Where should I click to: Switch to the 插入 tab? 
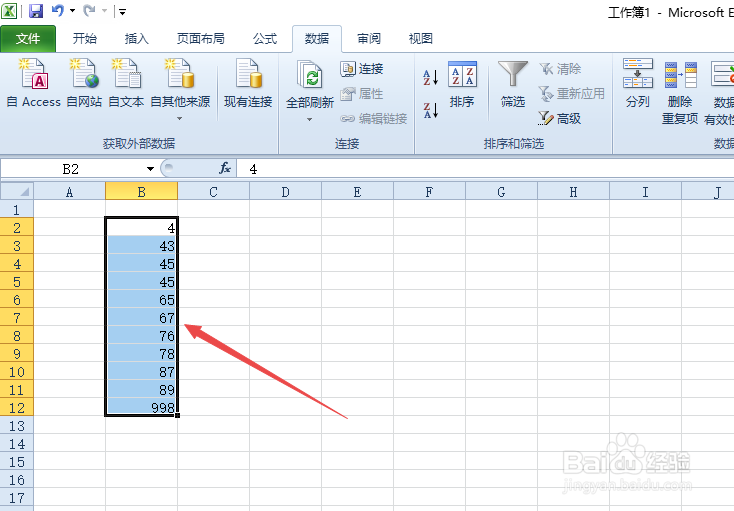pyautogui.click(x=137, y=39)
